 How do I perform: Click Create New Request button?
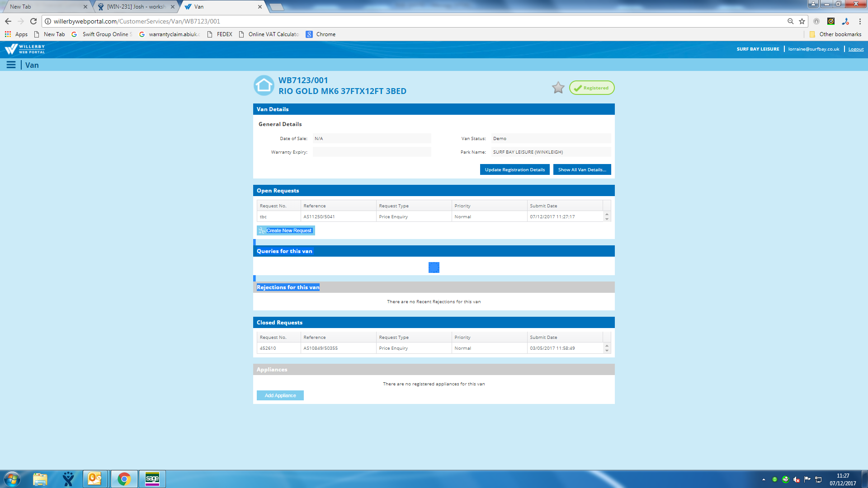(x=286, y=230)
